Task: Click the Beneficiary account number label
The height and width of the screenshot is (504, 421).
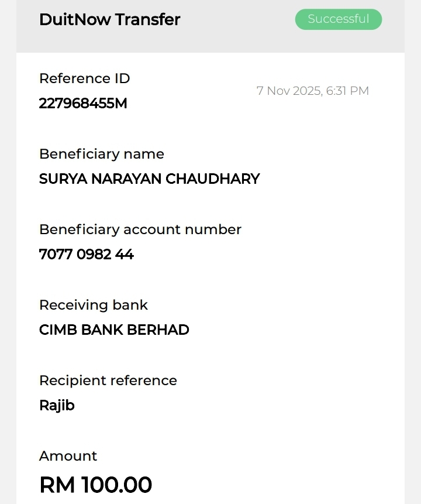Action: click(140, 229)
